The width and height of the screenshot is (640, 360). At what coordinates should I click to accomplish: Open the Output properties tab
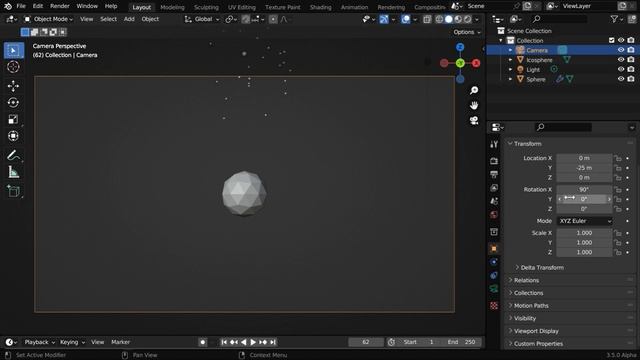tap(494, 174)
